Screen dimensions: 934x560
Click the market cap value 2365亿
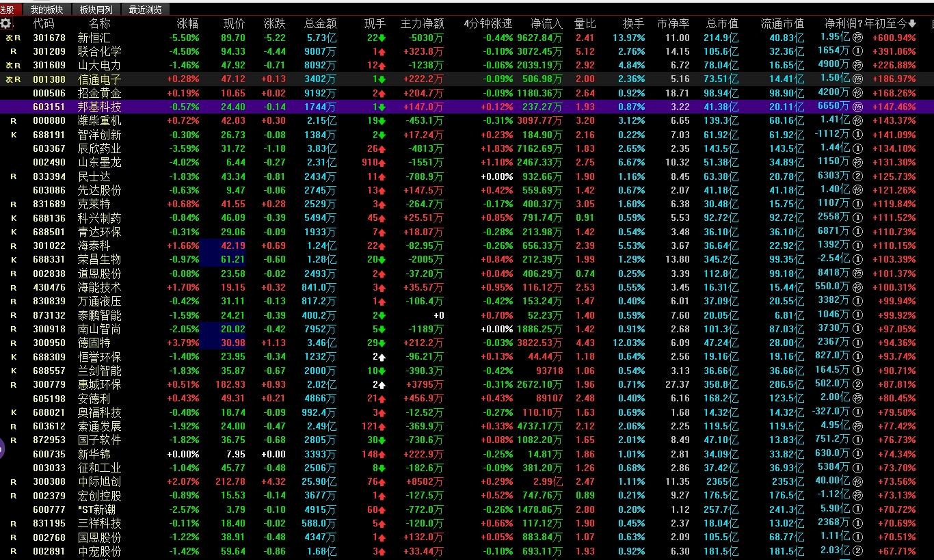pyautogui.click(x=723, y=482)
